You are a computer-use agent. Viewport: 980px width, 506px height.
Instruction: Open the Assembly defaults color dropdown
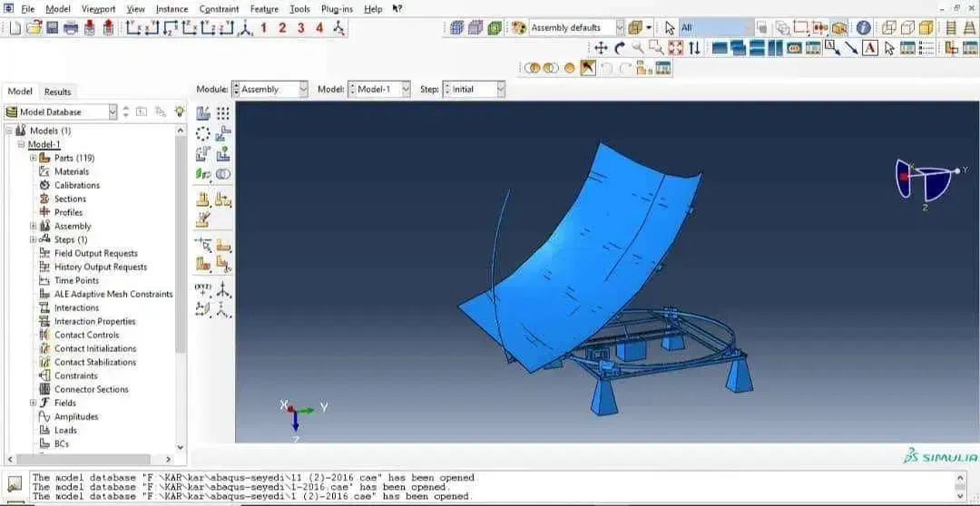pyautogui.click(x=620, y=27)
